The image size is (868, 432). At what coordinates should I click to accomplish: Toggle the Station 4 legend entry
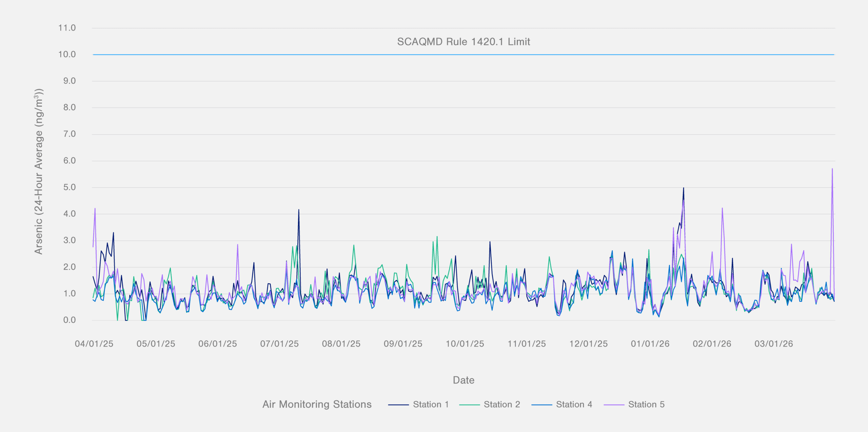[562, 405]
